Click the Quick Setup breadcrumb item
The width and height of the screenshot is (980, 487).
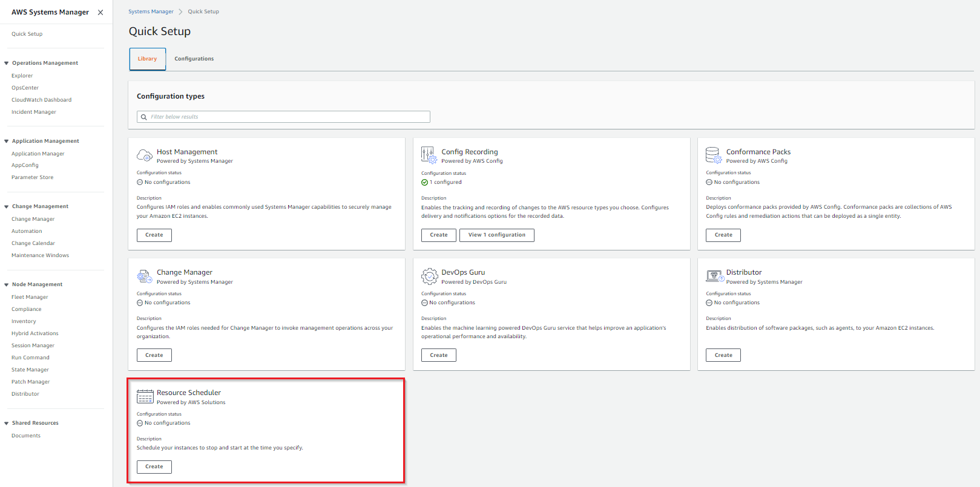click(x=203, y=11)
